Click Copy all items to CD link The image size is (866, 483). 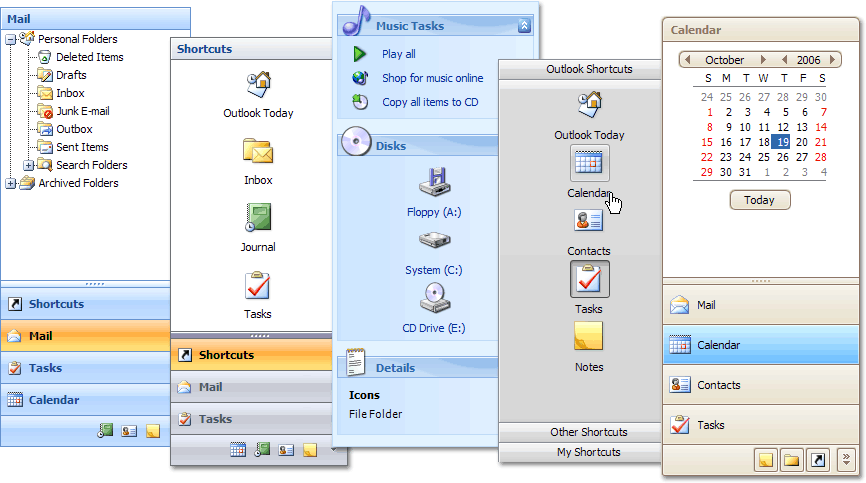[430, 102]
